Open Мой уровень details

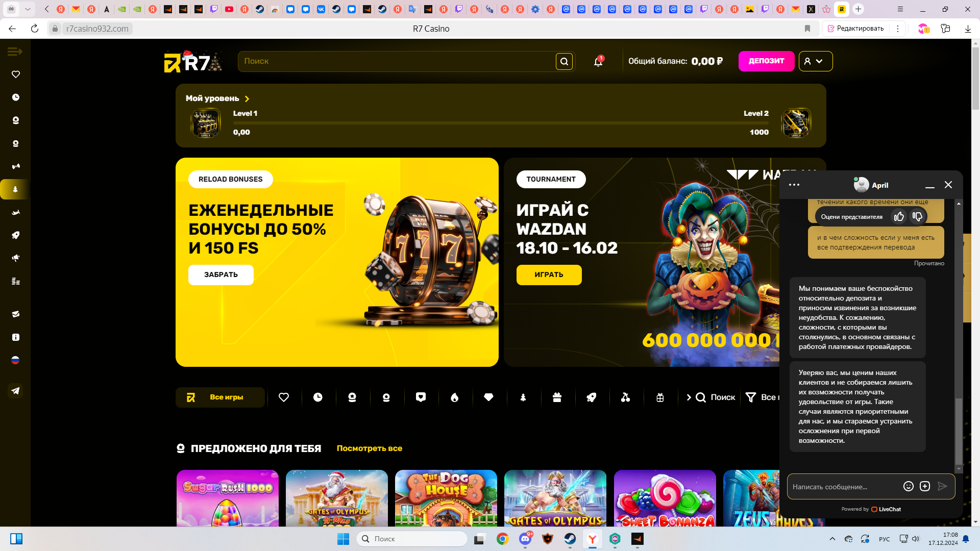pyautogui.click(x=217, y=98)
